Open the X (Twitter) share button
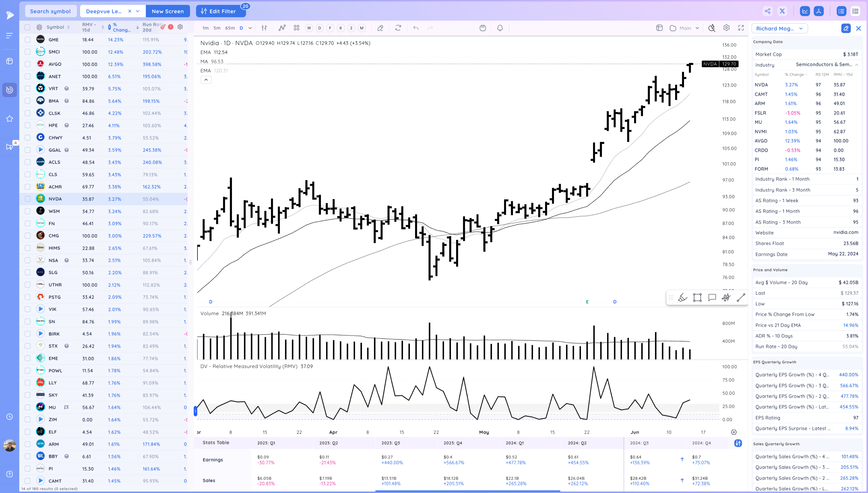This screenshot has height=493, width=868. (x=782, y=11)
